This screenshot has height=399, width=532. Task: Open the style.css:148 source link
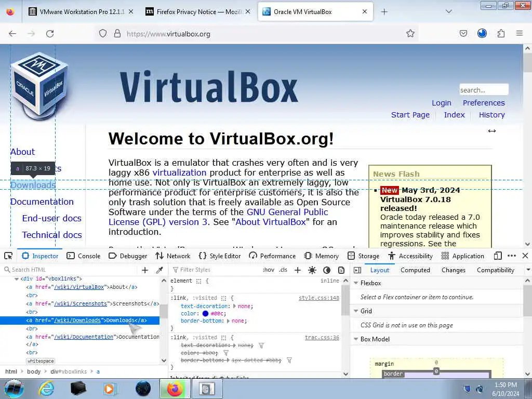(x=319, y=298)
